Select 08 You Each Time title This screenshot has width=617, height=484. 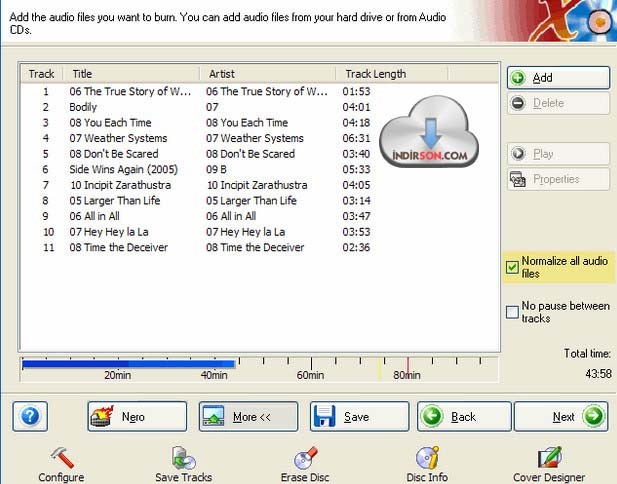tap(110, 123)
